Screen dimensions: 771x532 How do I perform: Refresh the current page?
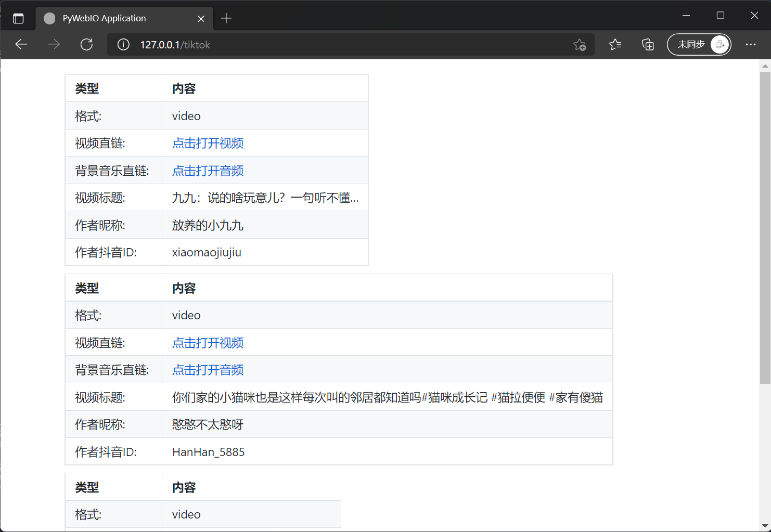point(86,45)
